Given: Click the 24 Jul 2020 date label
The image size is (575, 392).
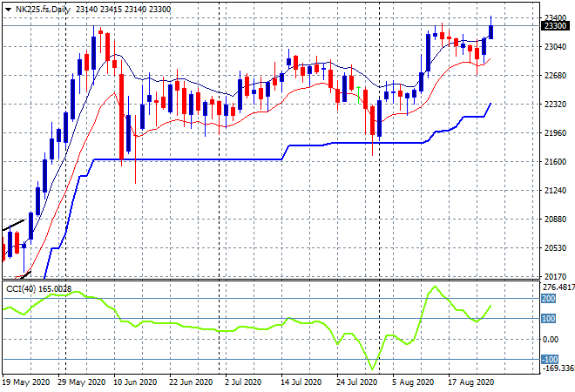Looking at the screenshot, I should tap(357, 382).
